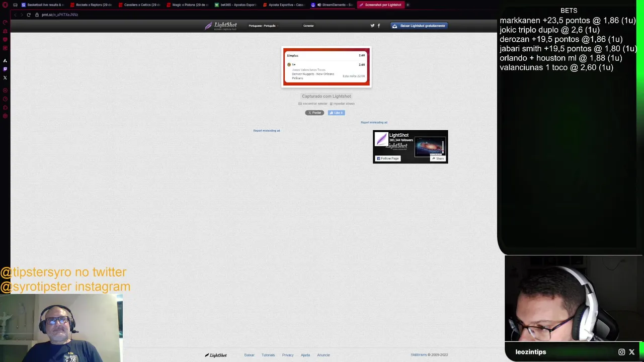Click the Capturado com Lightshot title
This screenshot has width=644, height=362.
pyautogui.click(x=327, y=96)
